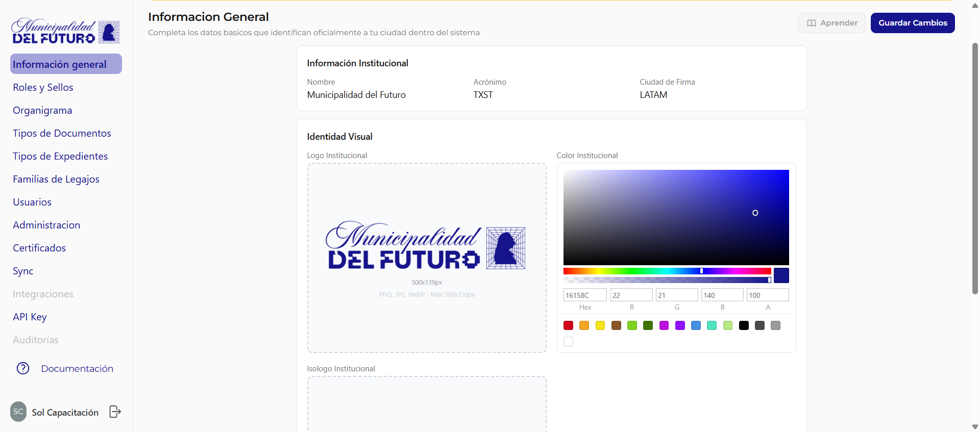Save changes with Guardar Cambios button
Image resolution: width=980 pixels, height=432 pixels.
click(x=912, y=23)
